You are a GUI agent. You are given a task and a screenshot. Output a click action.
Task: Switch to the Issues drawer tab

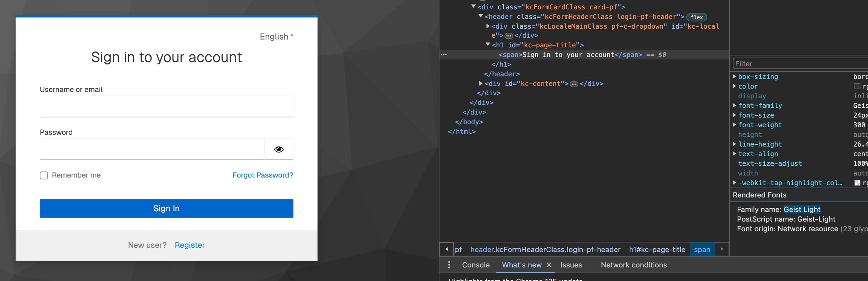(571, 265)
